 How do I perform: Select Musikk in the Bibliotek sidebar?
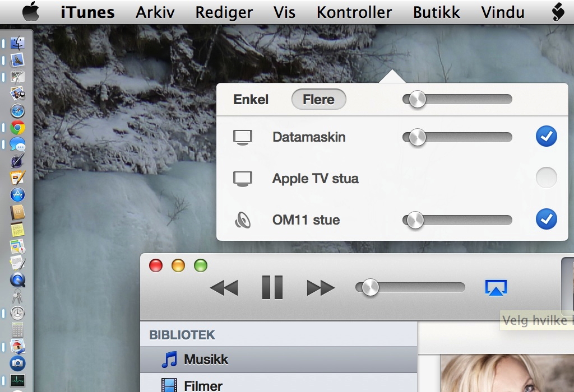(x=279, y=360)
